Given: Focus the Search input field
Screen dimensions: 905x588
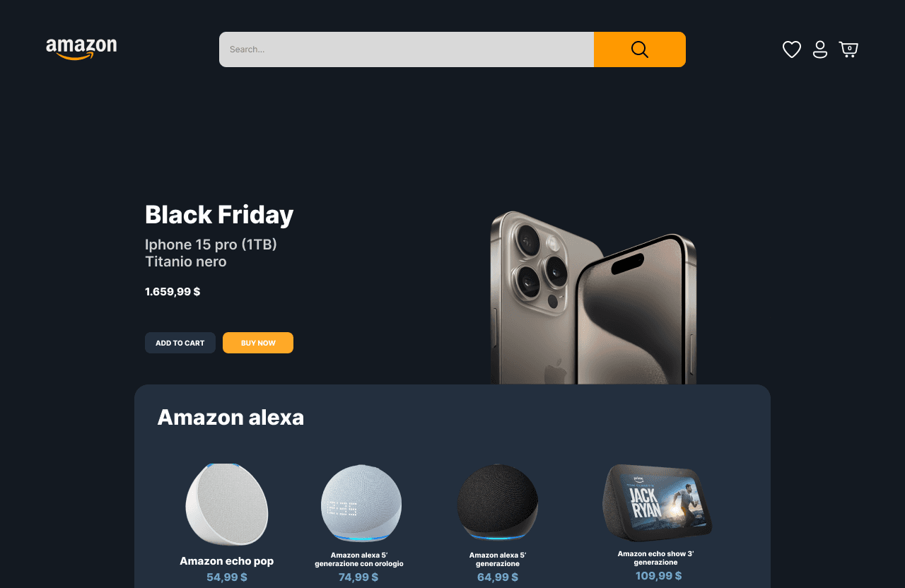Looking at the screenshot, I should (407, 49).
